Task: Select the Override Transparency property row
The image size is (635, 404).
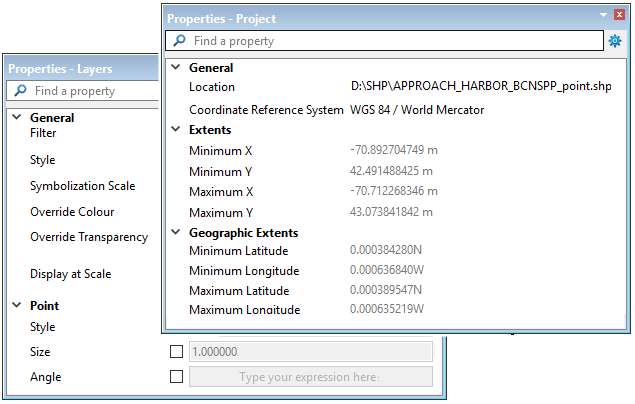Action: coord(89,237)
